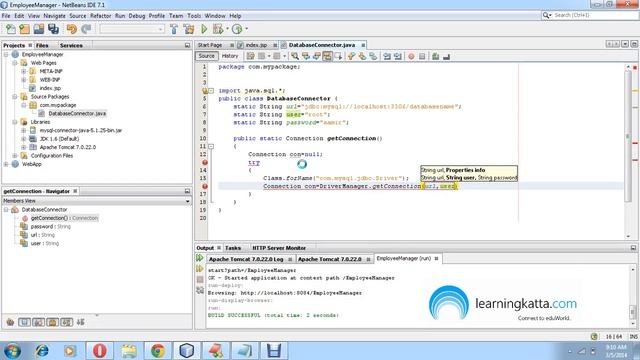Click the Save All toolbar icon
The image size is (640, 360).
53,29
